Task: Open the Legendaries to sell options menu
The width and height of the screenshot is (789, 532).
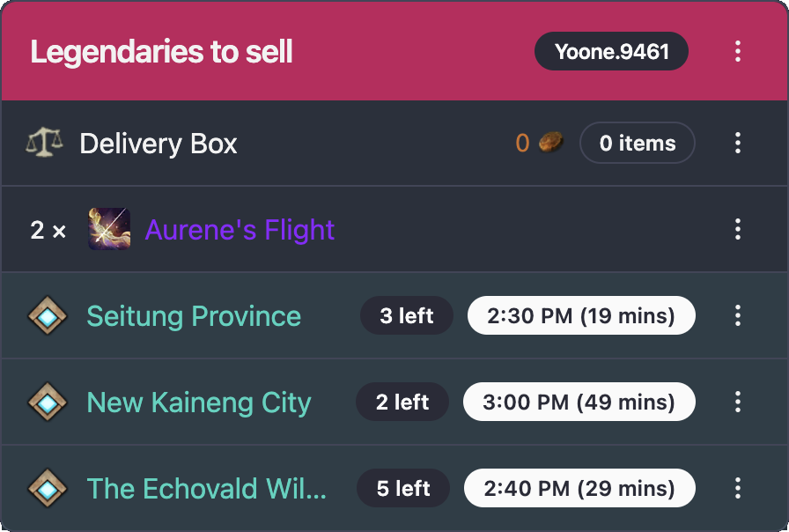Action: click(x=738, y=51)
